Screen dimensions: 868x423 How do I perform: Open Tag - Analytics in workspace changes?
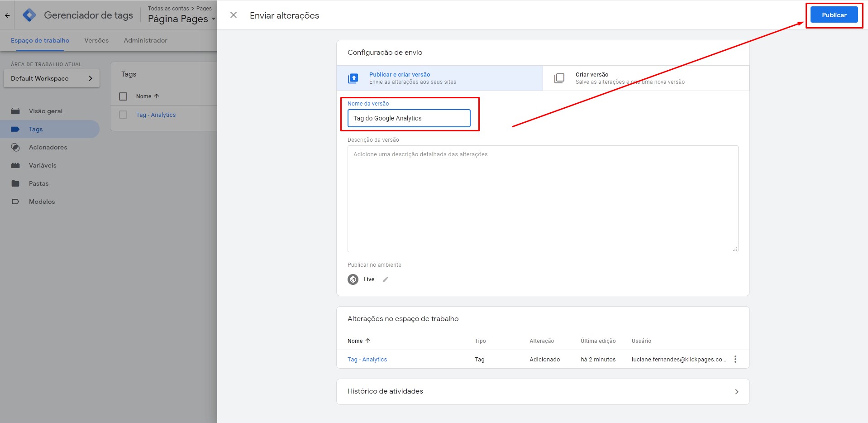(x=367, y=360)
